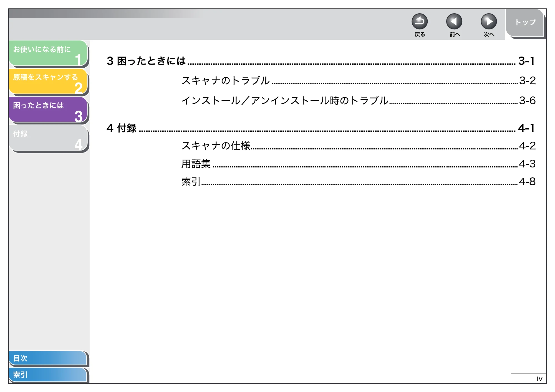This screenshot has width=555, height=392.
Task: Click the 戻る (back) round icon
Action: point(419,22)
